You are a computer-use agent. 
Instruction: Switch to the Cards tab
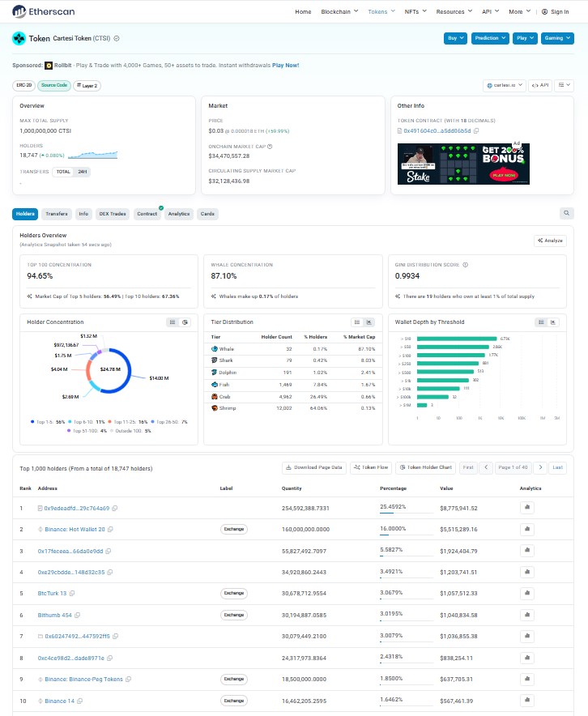[207, 214]
